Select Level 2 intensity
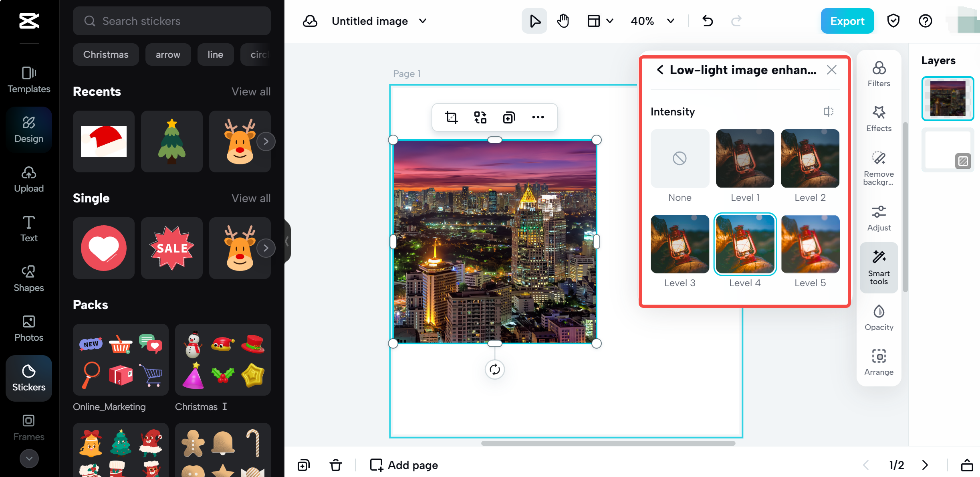Image resolution: width=980 pixels, height=477 pixels. 810,158
